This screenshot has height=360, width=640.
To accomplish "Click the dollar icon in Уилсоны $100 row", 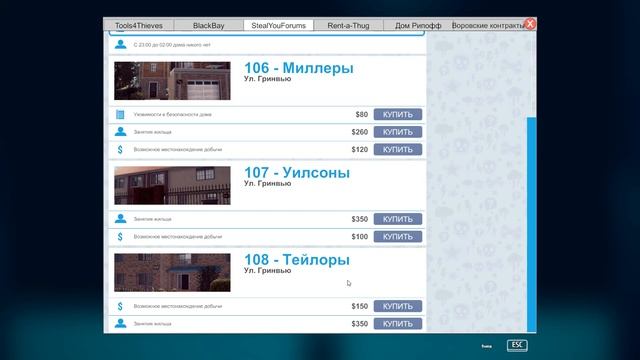I will (120, 237).
